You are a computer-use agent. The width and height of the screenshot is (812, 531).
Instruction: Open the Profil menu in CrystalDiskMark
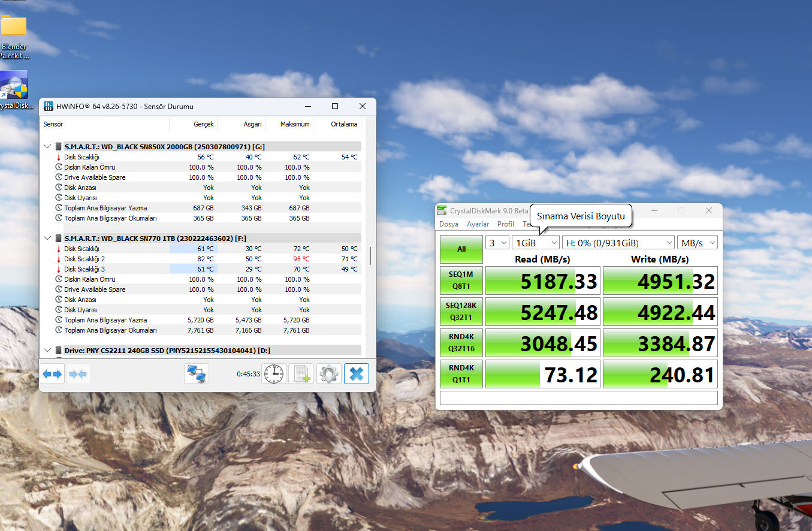pos(506,224)
